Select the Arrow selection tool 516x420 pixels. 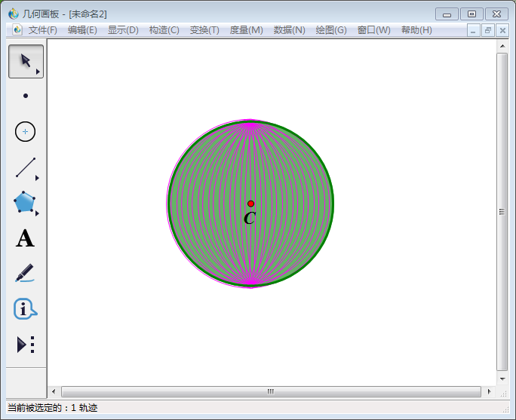pos(26,61)
